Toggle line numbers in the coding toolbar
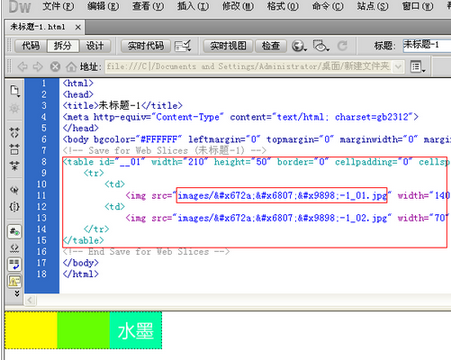Image resolution: width=451 pixels, height=360 pixels. click(14, 232)
